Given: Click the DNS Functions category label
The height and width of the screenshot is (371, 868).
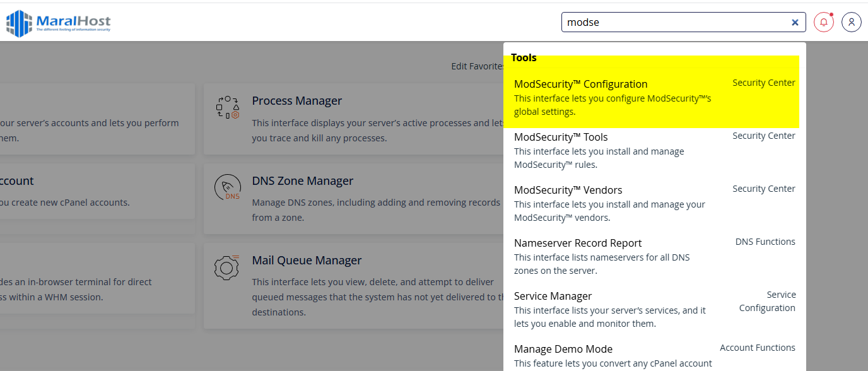Looking at the screenshot, I should click(765, 241).
